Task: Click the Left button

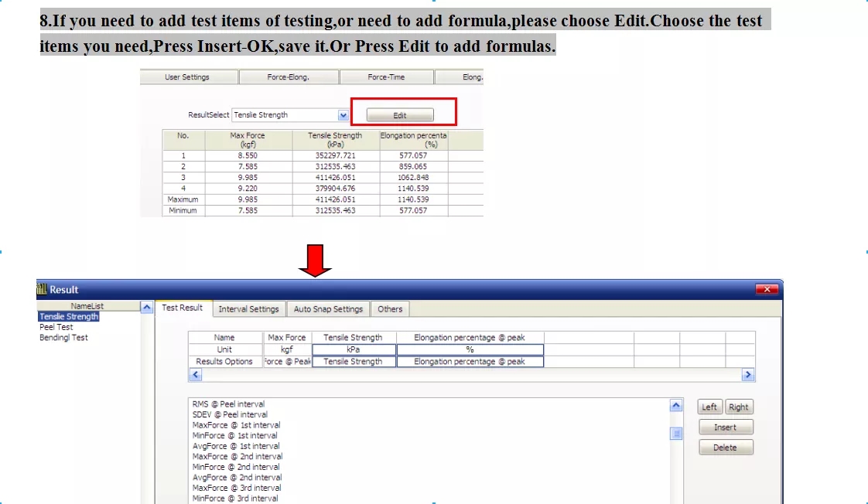Action: (709, 407)
